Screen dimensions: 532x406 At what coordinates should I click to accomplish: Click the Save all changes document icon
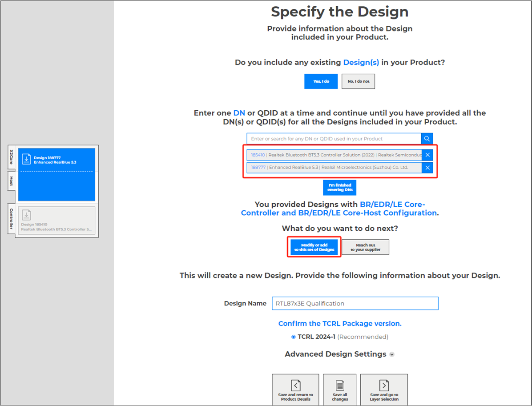340,385
